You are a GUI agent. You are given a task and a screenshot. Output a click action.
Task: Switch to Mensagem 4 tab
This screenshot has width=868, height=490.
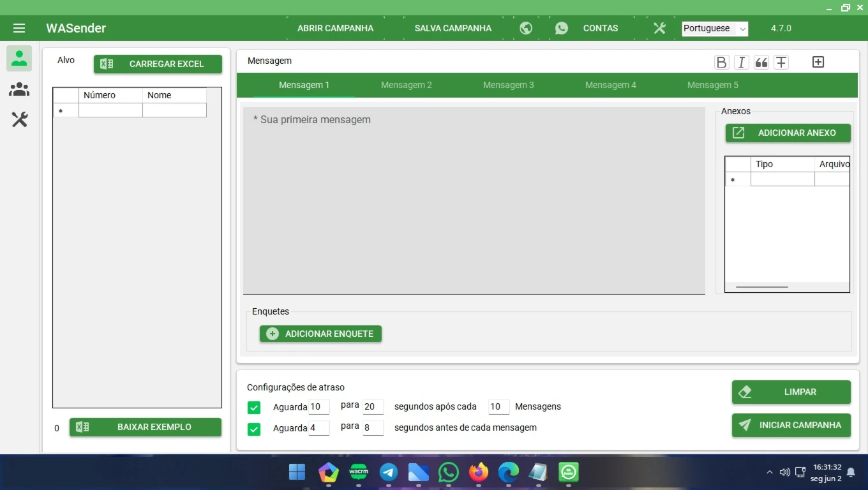(x=611, y=85)
